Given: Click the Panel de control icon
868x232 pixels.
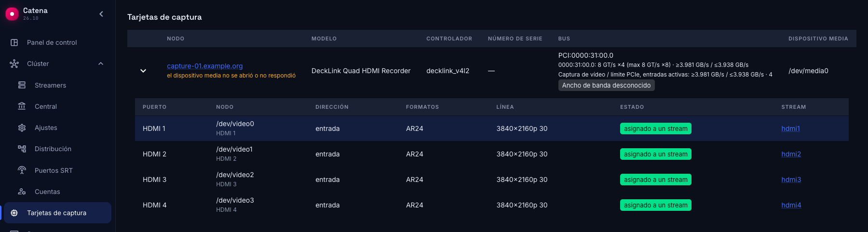Looking at the screenshot, I should tap(14, 42).
